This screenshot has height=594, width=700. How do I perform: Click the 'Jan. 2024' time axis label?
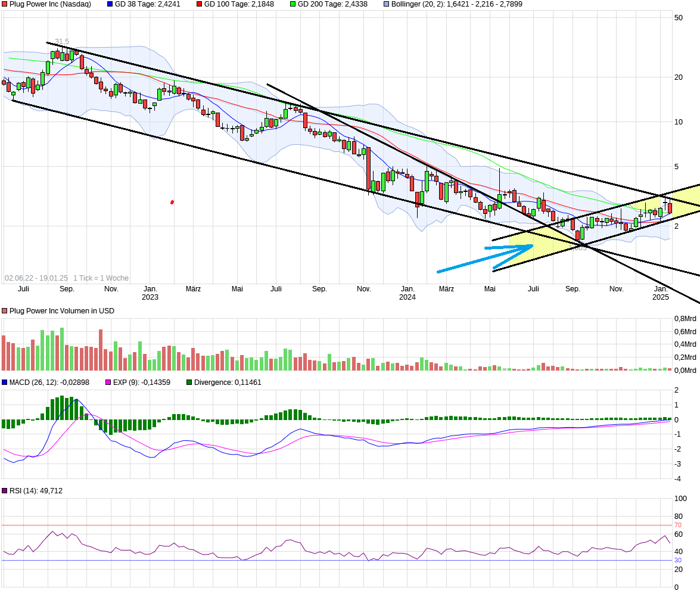407,293
